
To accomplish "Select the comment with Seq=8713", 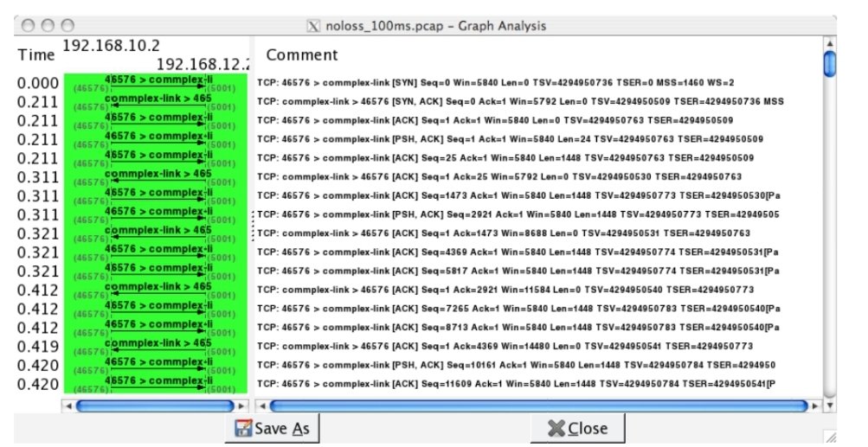I will (518, 328).
